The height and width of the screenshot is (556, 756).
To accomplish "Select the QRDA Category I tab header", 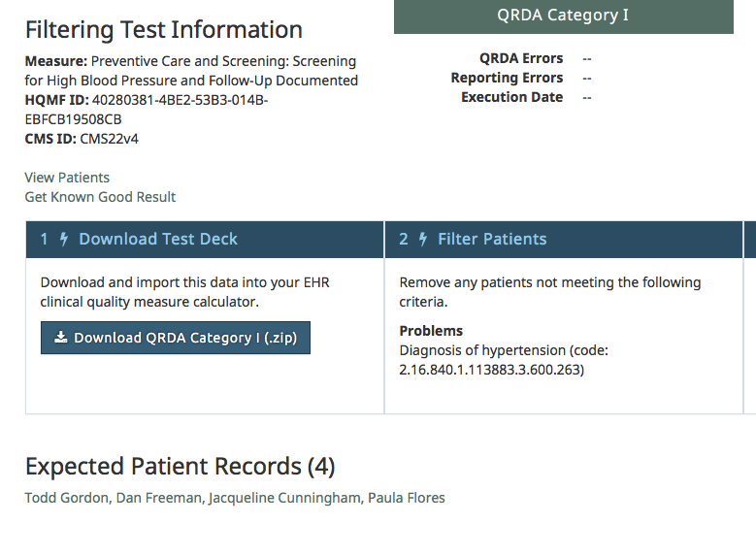I will tap(564, 16).
